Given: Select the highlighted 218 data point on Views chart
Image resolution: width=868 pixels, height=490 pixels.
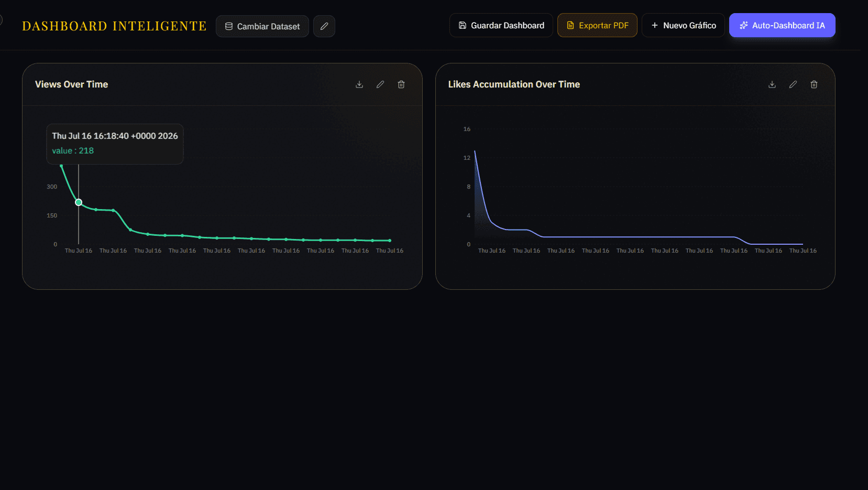Looking at the screenshot, I should click(79, 202).
